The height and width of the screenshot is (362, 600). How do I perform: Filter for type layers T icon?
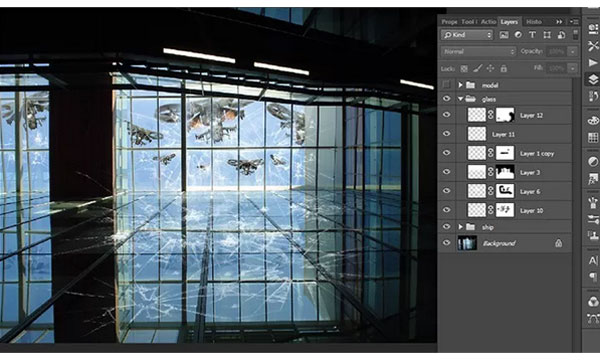532,35
